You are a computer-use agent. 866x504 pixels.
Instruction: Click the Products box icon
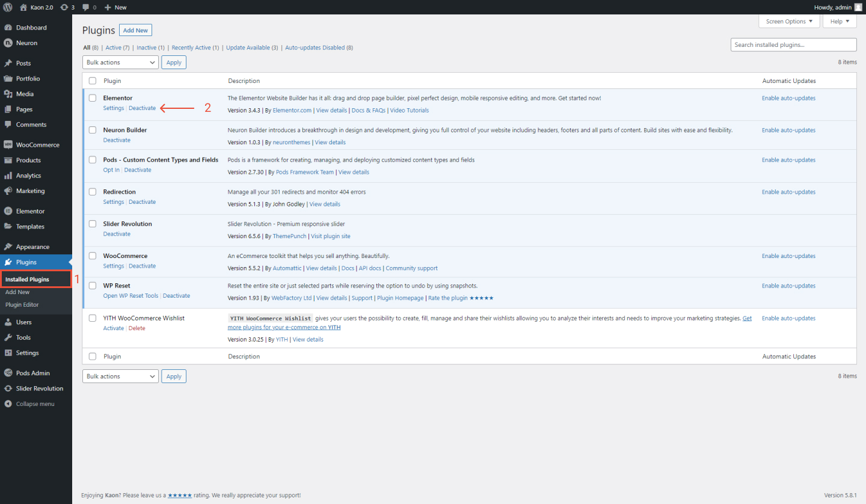(8, 160)
